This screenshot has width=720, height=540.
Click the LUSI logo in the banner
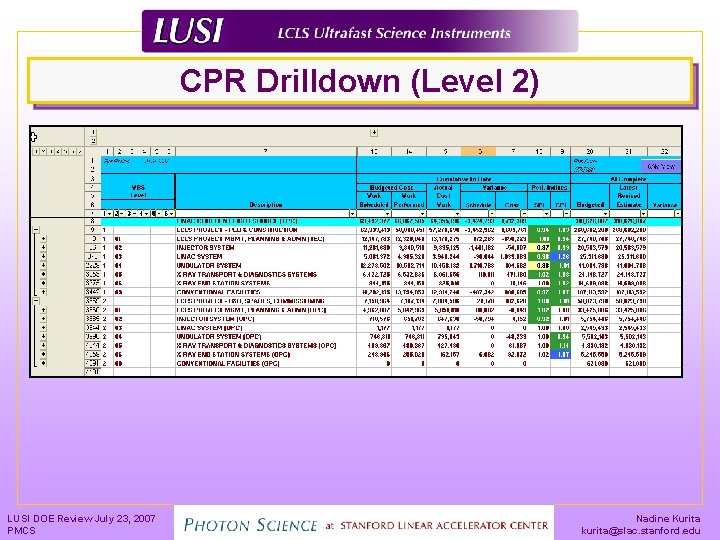[x=188, y=31]
